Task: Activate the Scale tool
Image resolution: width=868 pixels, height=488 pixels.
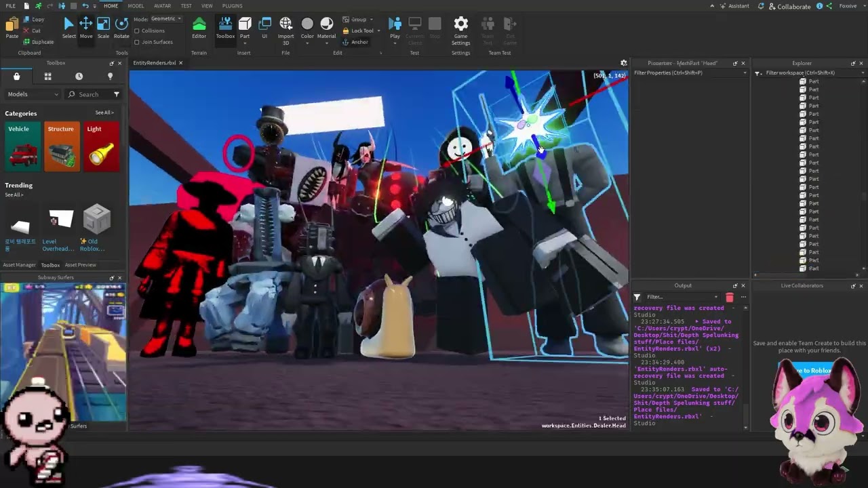Action: (x=103, y=27)
